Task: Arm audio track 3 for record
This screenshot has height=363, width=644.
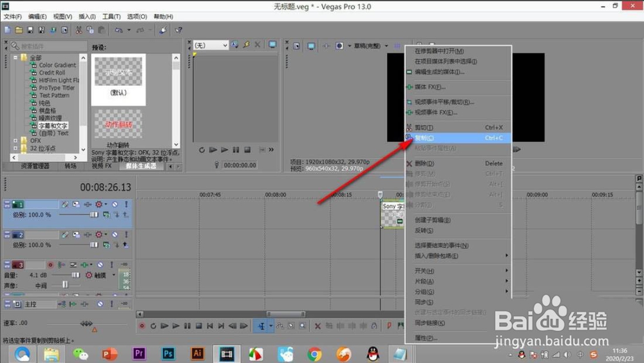Action: [x=50, y=265]
